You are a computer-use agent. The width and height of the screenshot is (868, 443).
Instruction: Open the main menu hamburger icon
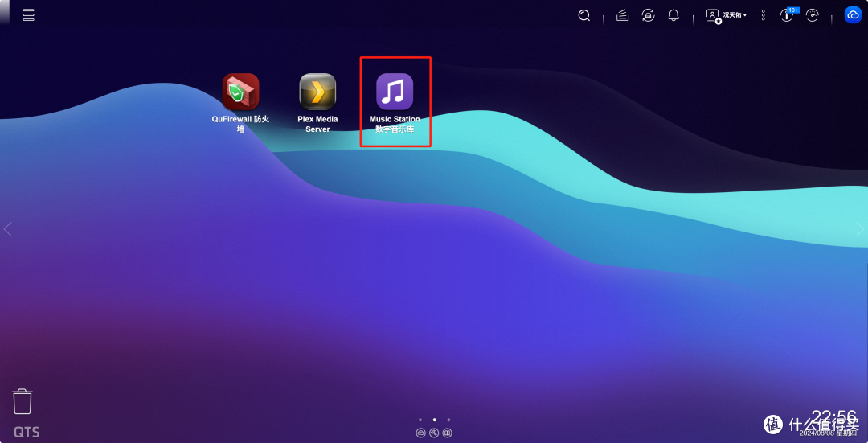click(28, 15)
